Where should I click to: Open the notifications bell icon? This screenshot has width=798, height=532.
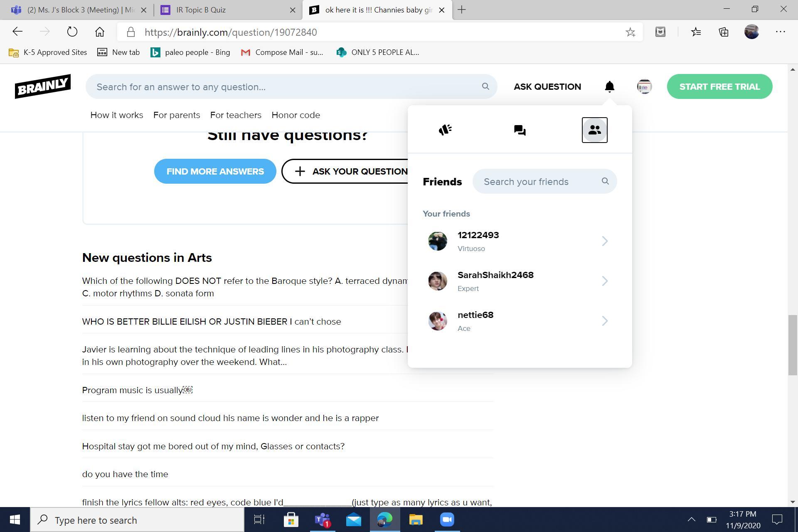tap(609, 86)
